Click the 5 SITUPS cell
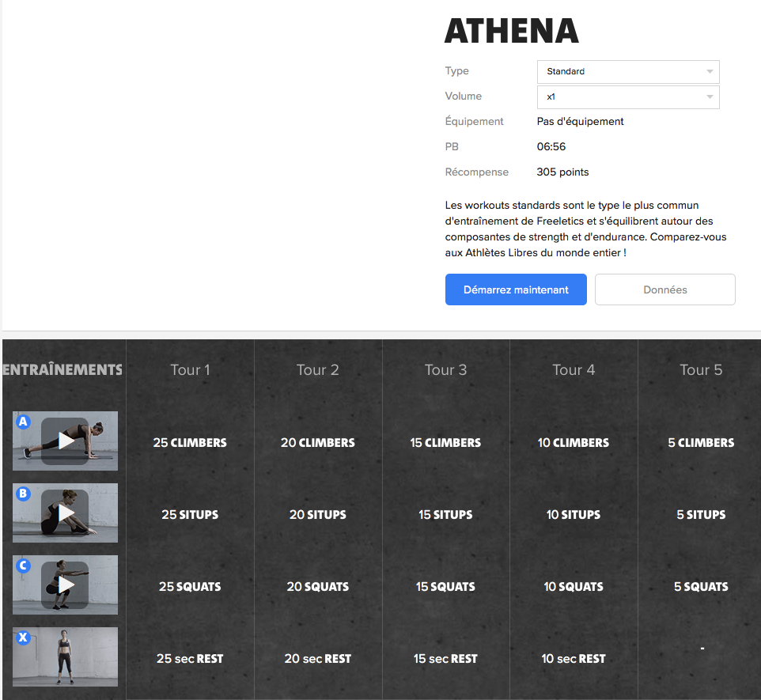The image size is (761, 700). click(701, 515)
